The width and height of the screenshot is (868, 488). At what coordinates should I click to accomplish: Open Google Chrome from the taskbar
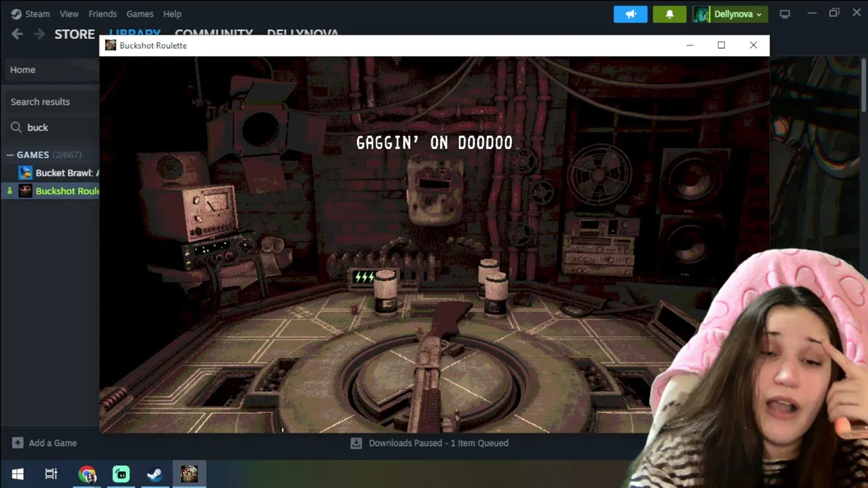87,474
